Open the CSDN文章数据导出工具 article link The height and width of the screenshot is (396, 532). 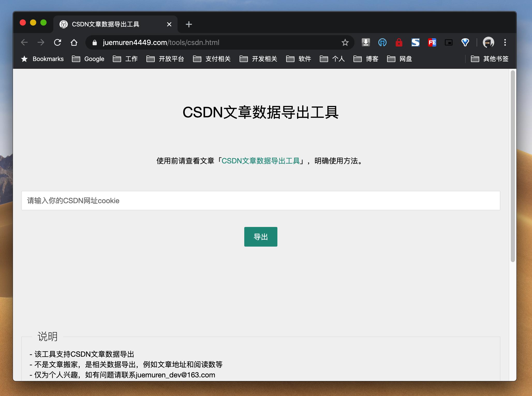262,161
